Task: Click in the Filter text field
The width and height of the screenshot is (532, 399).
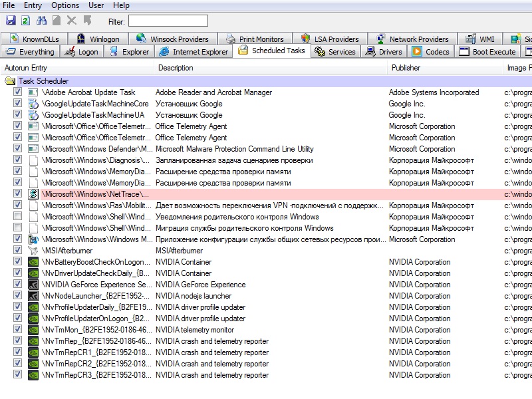Action: point(168,21)
